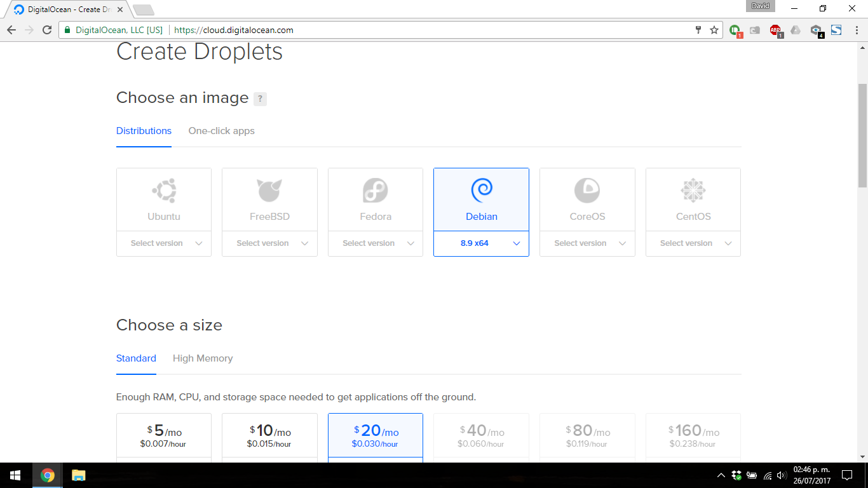The image size is (868, 488).
Task: Expand Ubuntu Select version dropdown
Action: click(164, 243)
